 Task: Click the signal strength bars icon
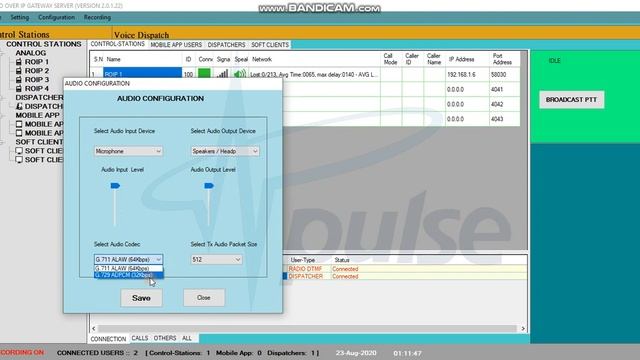(222, 74)
